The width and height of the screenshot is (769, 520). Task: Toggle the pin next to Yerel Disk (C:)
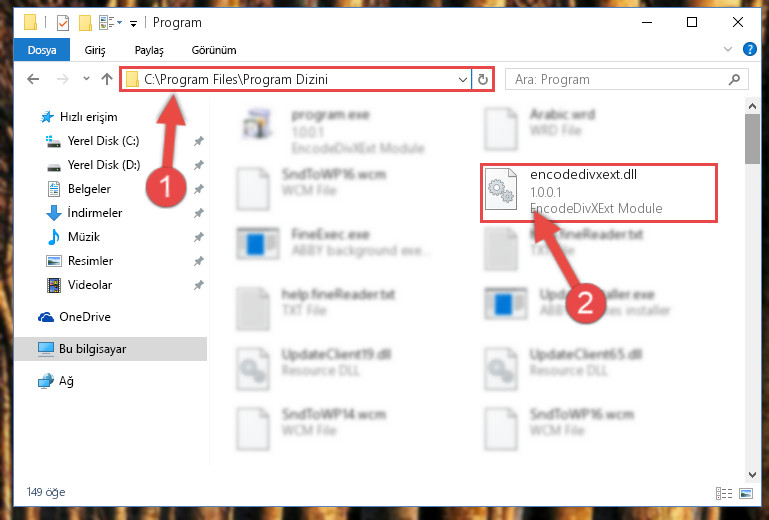(198, 141)
